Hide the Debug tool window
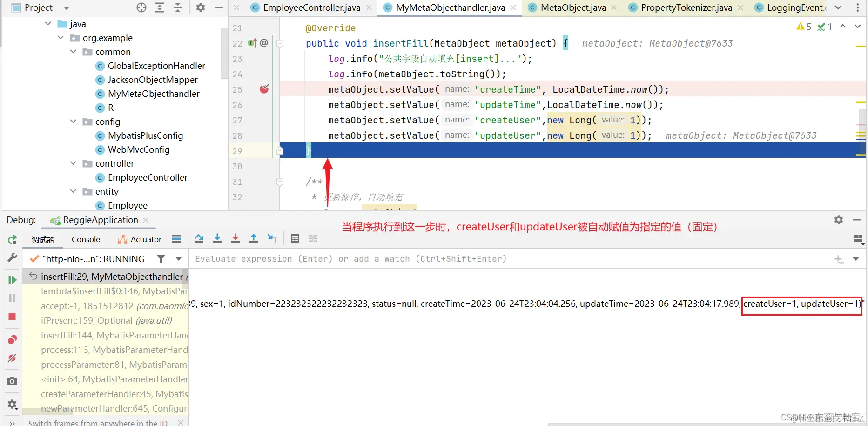Viewport: 868px width, 426px height. click(x=857, y=220)
